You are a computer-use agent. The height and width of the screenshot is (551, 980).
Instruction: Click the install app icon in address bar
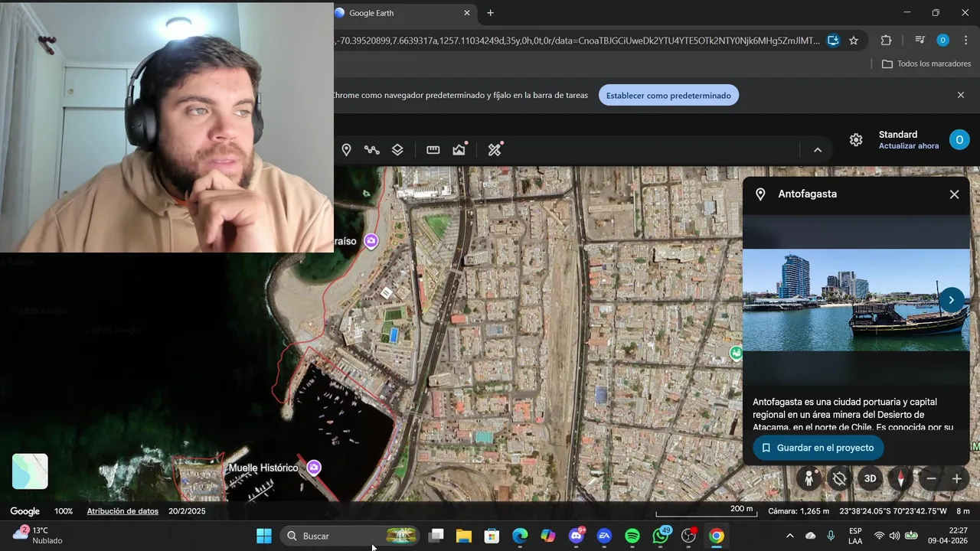[x=833, y=41]
